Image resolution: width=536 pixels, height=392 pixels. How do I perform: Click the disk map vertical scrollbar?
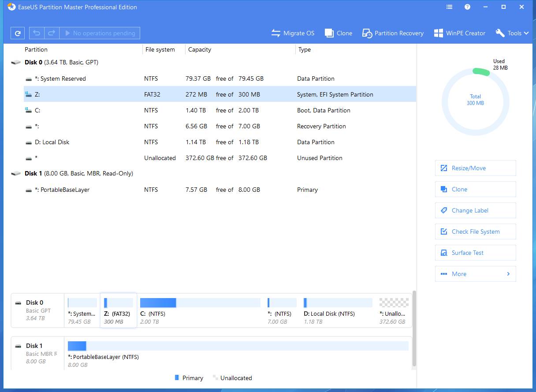pyautogui.click(x=414, y=329)
